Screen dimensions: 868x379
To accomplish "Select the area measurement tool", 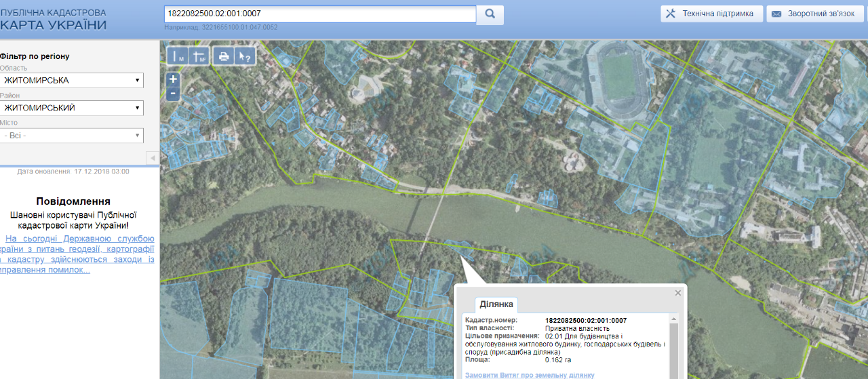I will [x=199, y=56].
